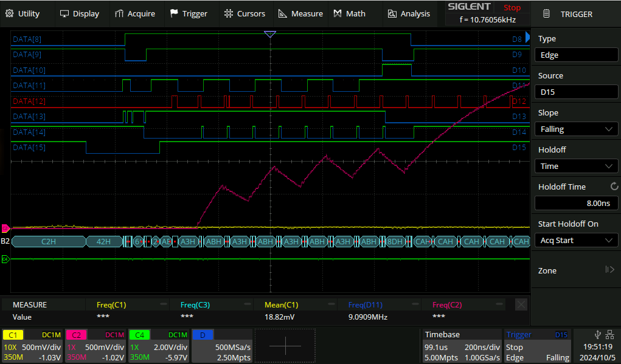Click the Trigger flag icon
The height and width of the screenshot is (364, 621).
coord(175,13)
